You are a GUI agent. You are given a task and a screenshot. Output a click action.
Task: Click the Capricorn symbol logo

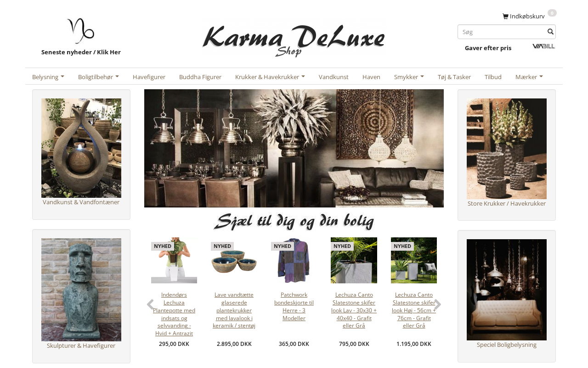81,31
